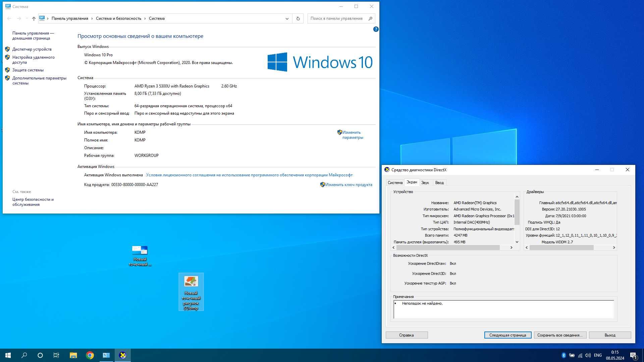The height and width of the screenshot is (362, 644).
Task: Expand chevron after Система и безопасность breadcrumb
Action: [145, 18]
